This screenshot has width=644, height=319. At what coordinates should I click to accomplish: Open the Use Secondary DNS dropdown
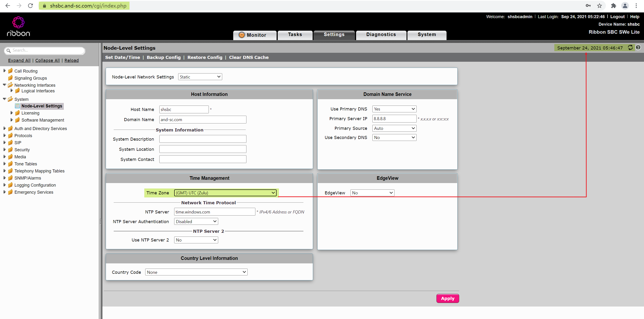click(394, 137)
